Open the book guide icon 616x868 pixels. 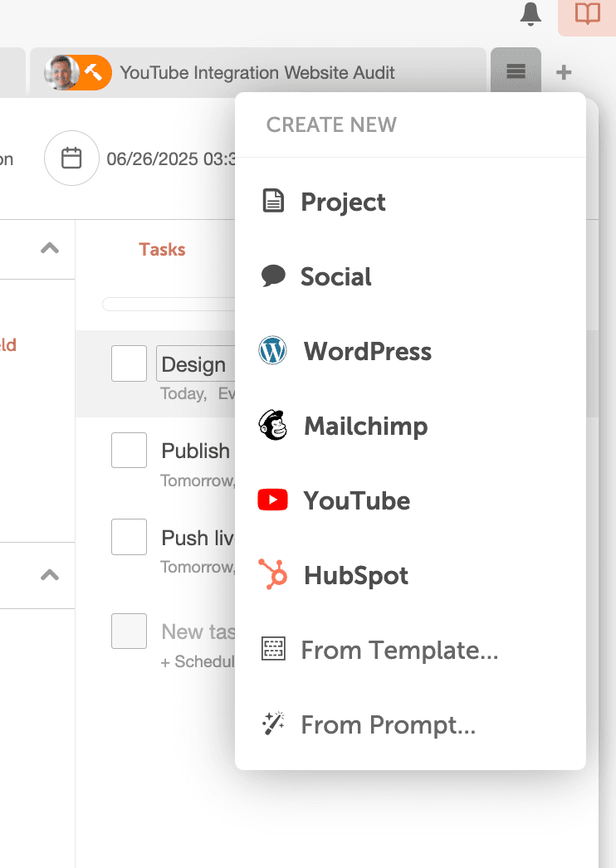587,14
